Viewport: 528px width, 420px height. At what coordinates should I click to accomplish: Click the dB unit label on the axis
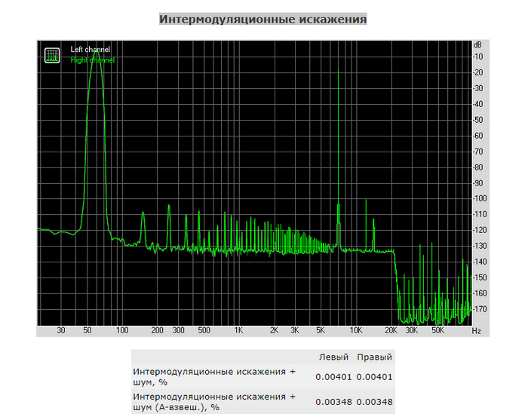pos(477,45)
